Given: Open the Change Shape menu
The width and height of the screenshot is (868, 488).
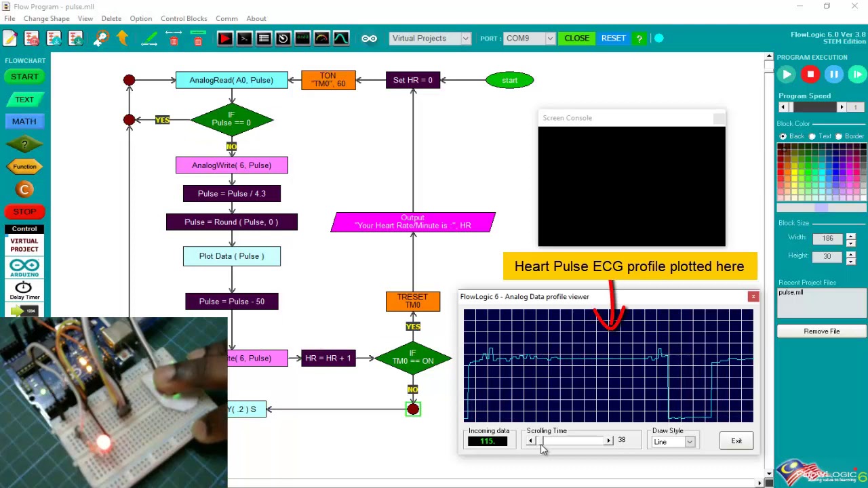Looking at the screenshot, I should (x=46, y=18).
